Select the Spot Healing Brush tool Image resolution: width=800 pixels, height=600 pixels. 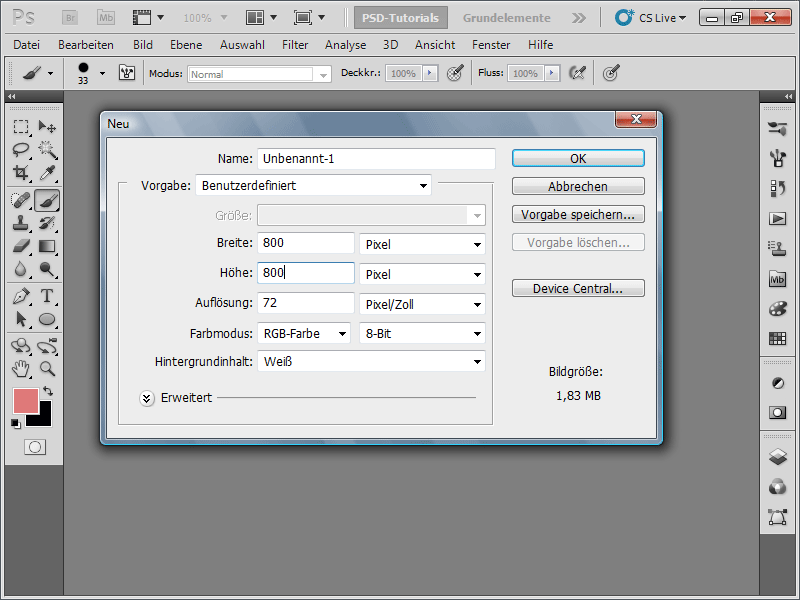click(x=21, y=200)
